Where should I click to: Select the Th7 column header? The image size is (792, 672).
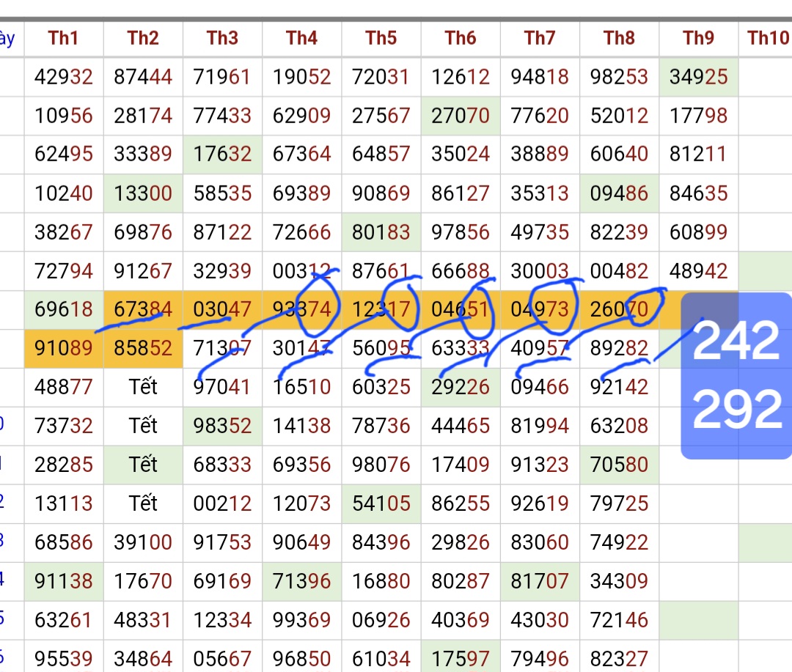(x=540, y=38)
